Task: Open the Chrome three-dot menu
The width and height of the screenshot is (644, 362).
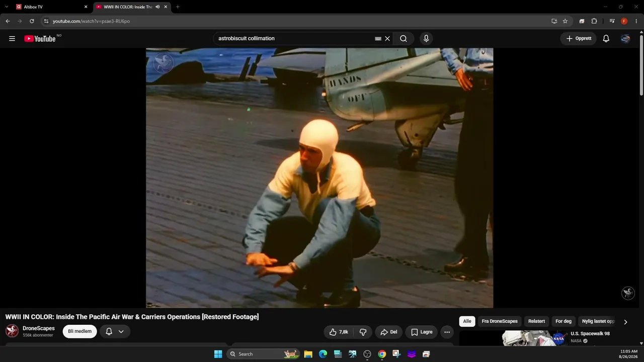Action: 636,21
